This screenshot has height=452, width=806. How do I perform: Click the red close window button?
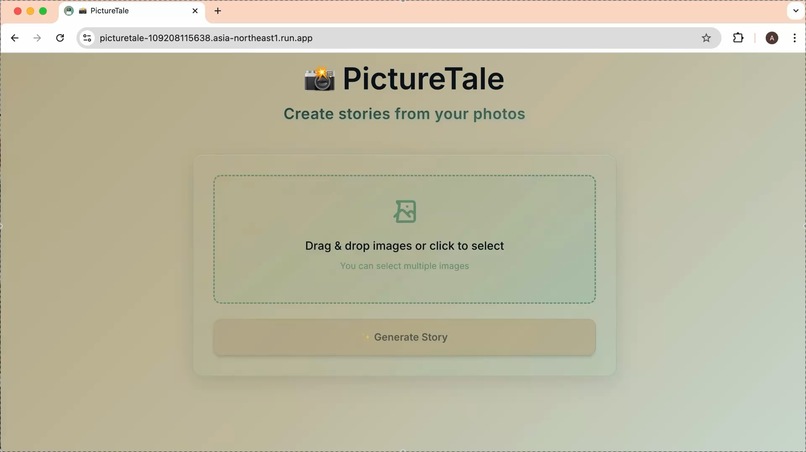(17, 11)
